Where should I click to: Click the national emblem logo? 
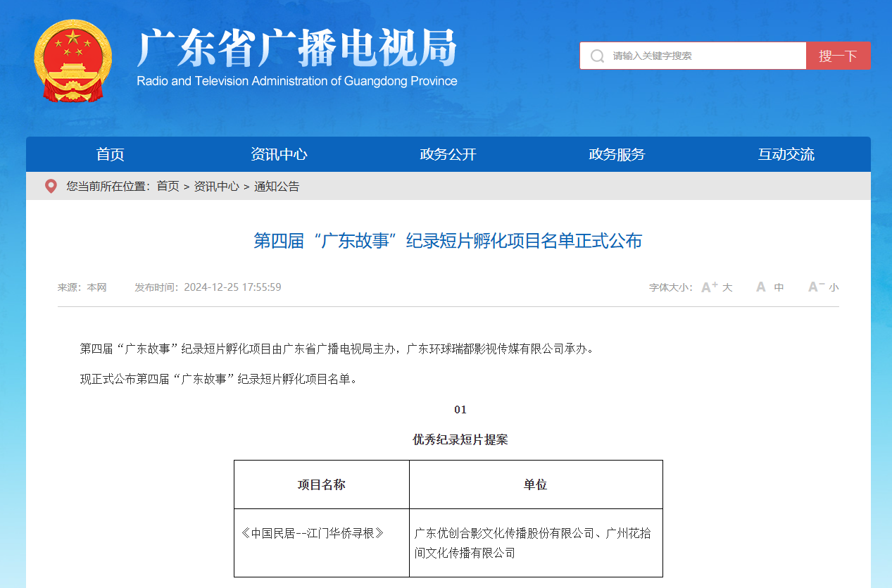tap(73, 61)
